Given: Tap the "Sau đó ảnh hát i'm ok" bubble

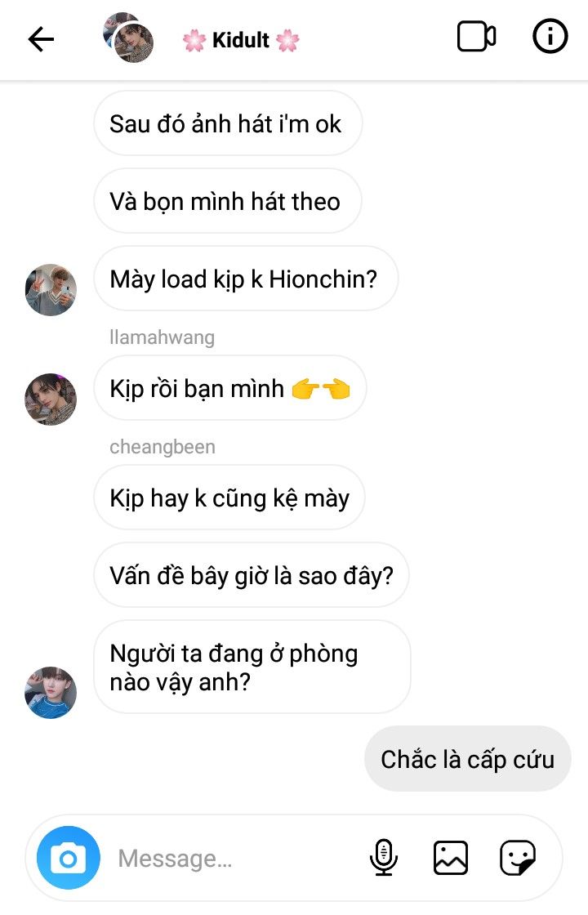Looking at the screenshot, I should (226, 124).
